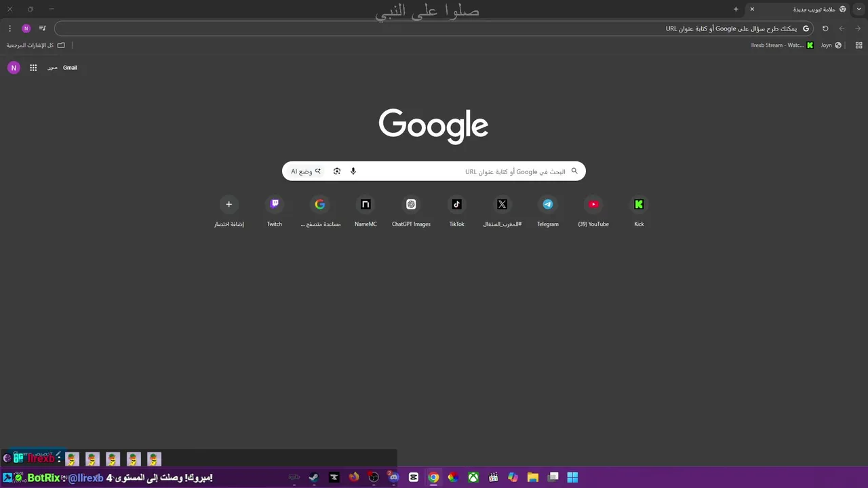Expand the tab search dropdown arrow
Viewport: 868px width, 488px height.
[859, 9]
